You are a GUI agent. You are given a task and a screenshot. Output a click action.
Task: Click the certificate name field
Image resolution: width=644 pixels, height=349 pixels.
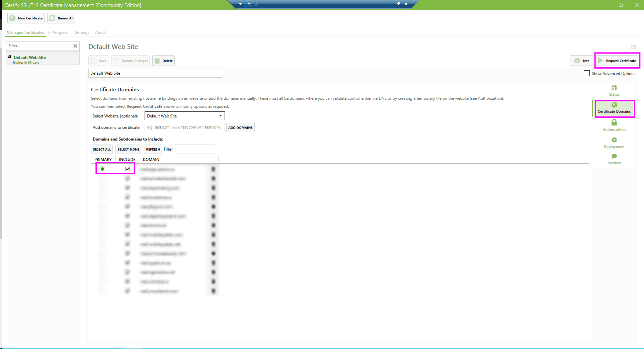pos(155,73)
